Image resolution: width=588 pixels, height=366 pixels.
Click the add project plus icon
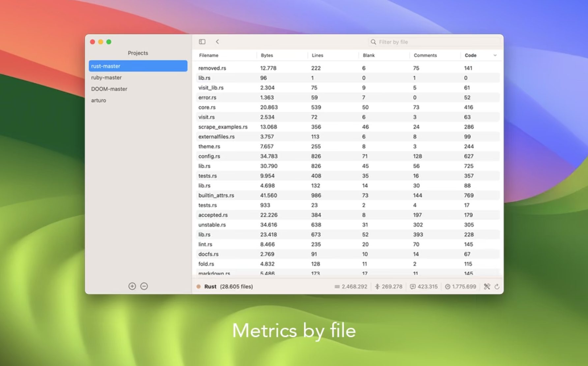pos(132,286)
